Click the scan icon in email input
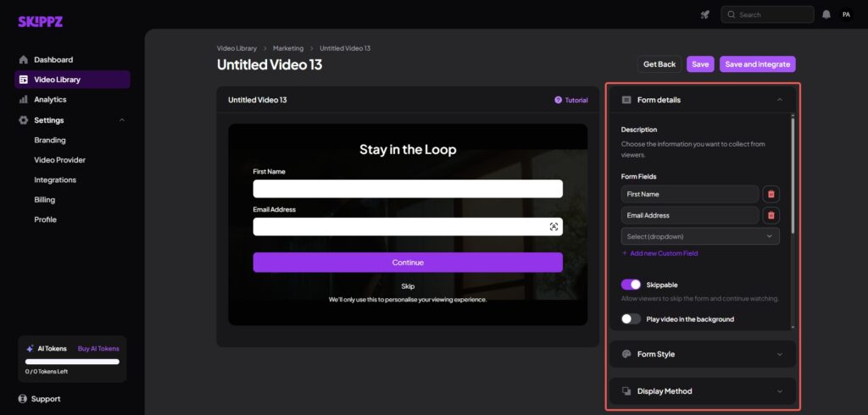 554,226
